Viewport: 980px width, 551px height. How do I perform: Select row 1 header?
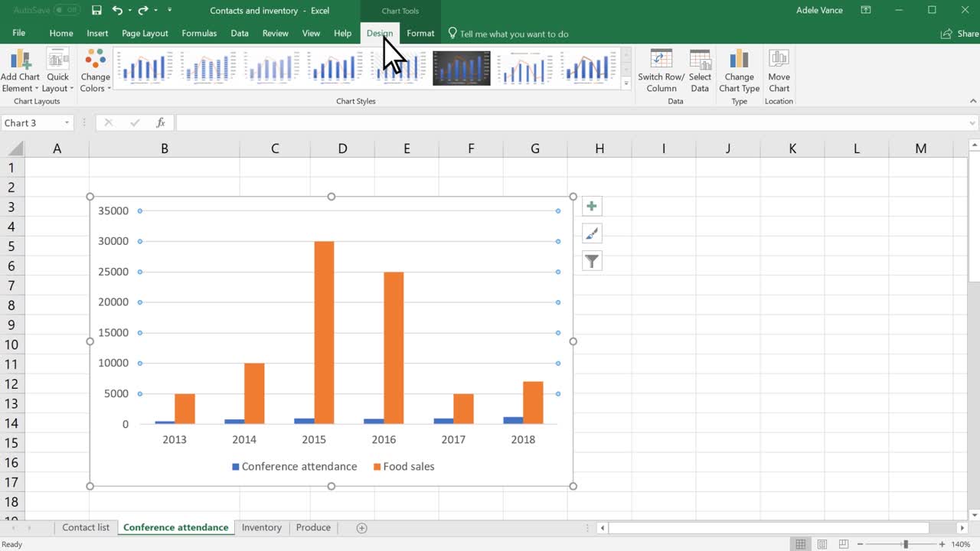point(11,168)
